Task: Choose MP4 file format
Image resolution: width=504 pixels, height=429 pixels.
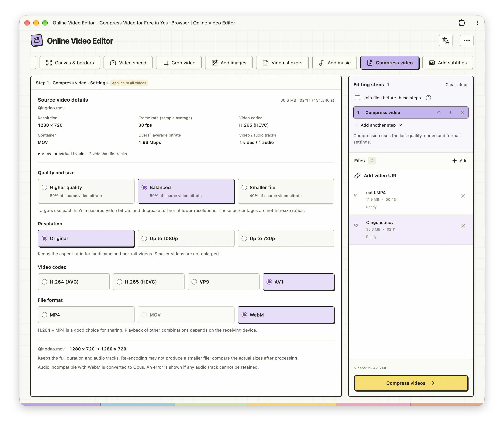Action: (86, 315)
